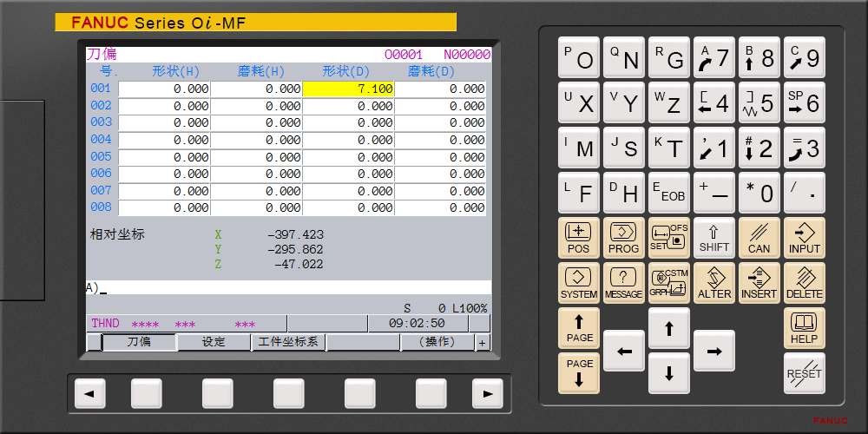Click the soft key under 工件坐标系
Screen dimensions: 868x434
pyautogui.click(x=289, y=393)
